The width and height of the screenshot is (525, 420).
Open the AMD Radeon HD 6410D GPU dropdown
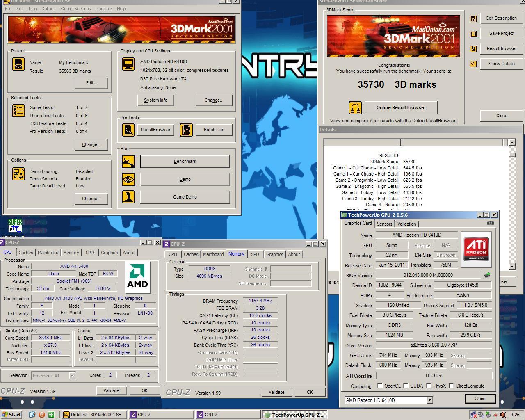pyautogui.click(x=429, y=400)
